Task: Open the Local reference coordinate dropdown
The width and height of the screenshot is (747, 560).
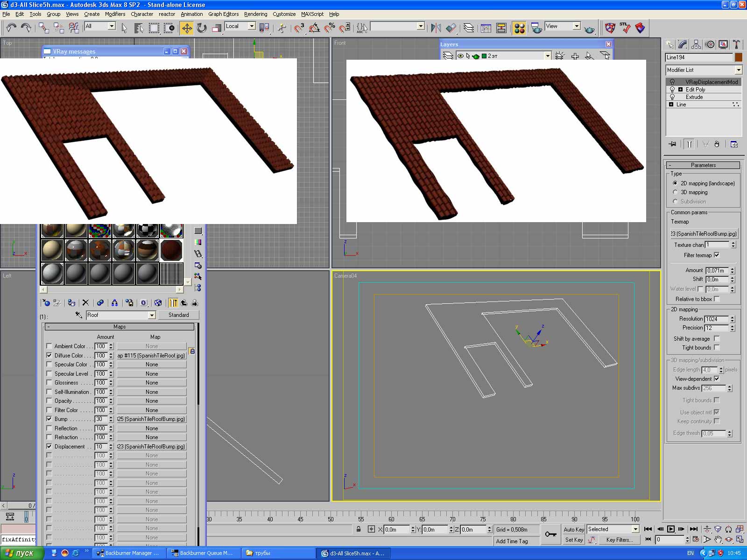Action: (x=251, y=26)
